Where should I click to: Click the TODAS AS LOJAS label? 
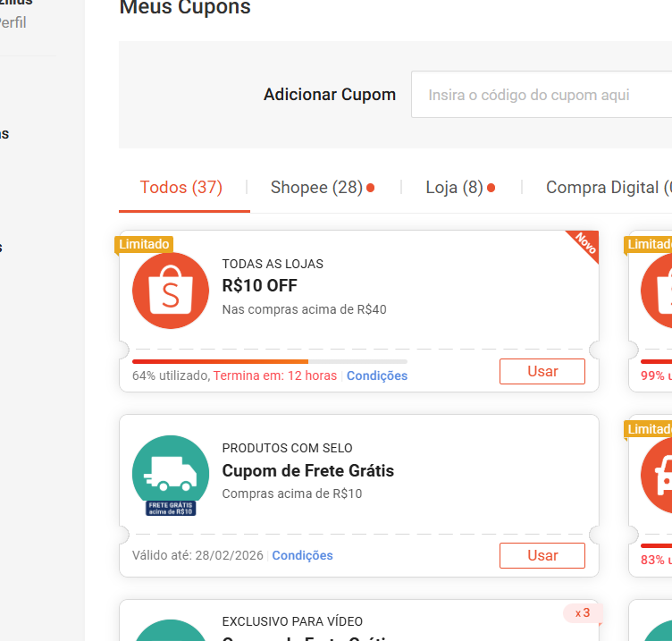tap(273, 264)
